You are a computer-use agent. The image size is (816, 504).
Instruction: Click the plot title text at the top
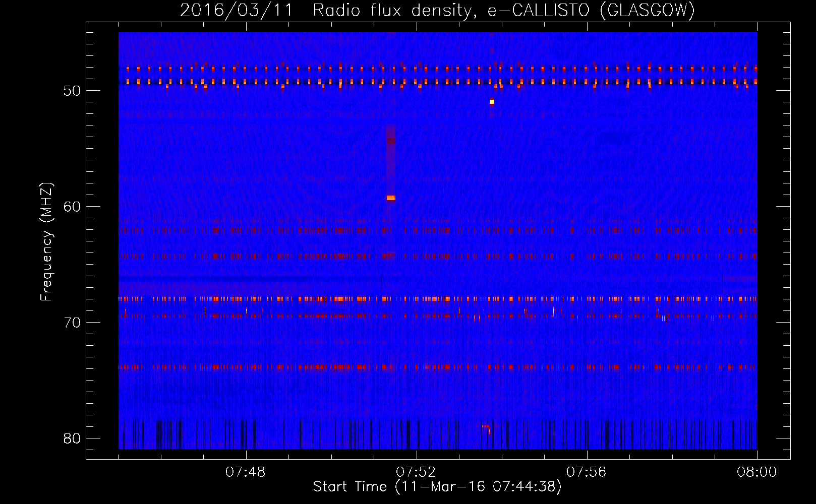click(437, 10)
